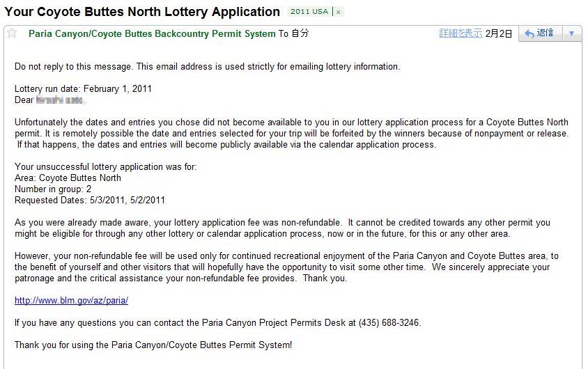Image resolution: width=588 pixels, height=369 pixels.
Task: Click the 詳細を表示 link
Action: [460, 33]
